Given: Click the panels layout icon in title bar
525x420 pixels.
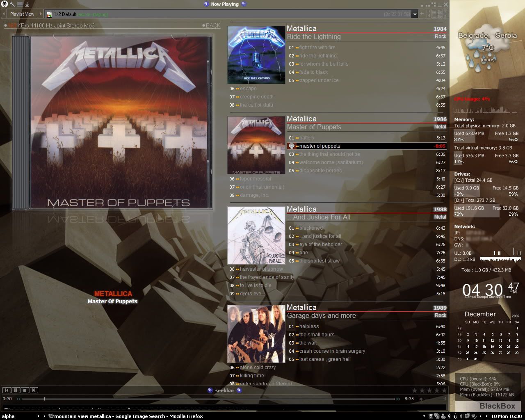Looking at the screenshot, I should [x=20, y=4].
